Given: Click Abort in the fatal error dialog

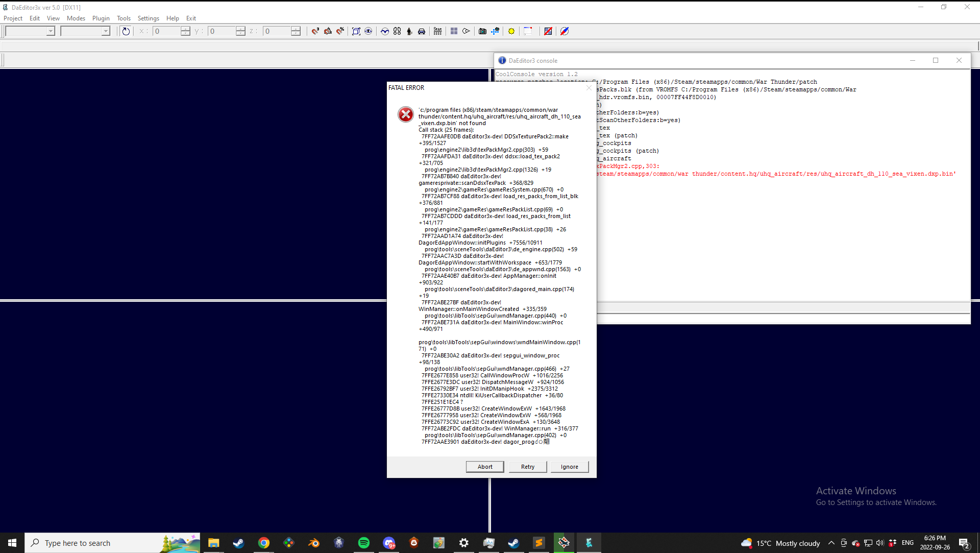Looking at the screenshot, I should [485, 467].
